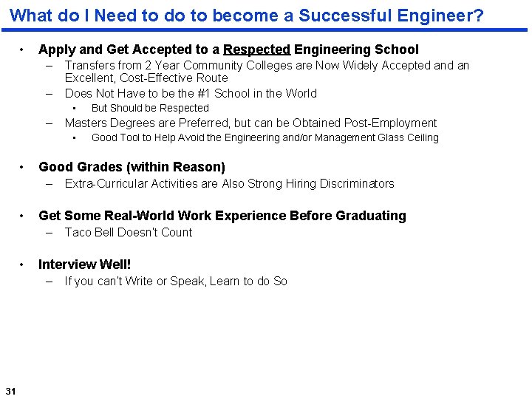Click the Transfers from 2 Year Community Colleges line

267,65
